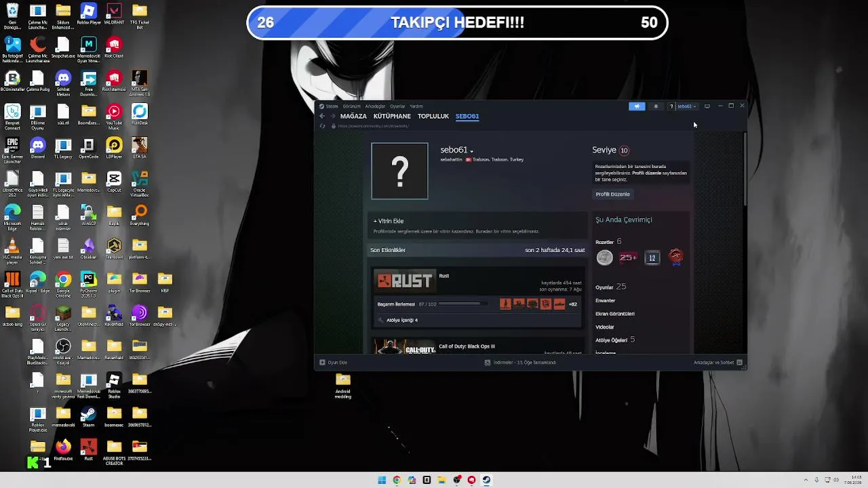Show the +82 more Rust achievements
868x488 pixels.
click(573, 304)
